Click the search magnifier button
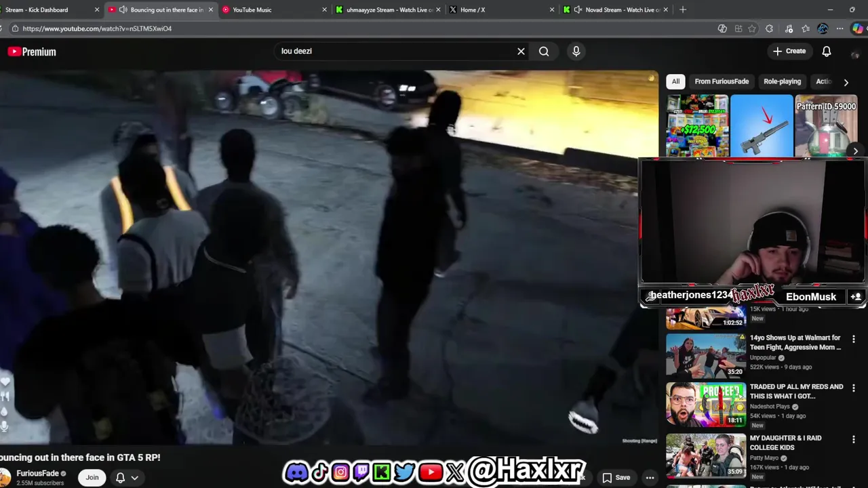 [544, 52]
